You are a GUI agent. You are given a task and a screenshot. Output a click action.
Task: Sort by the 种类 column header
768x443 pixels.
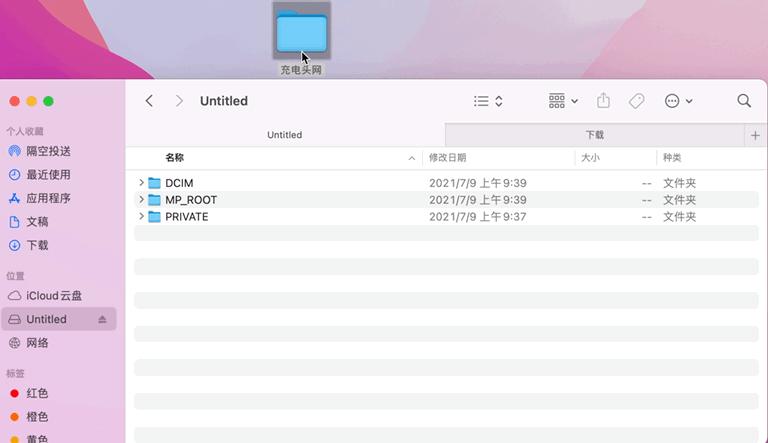click(672, 157)
